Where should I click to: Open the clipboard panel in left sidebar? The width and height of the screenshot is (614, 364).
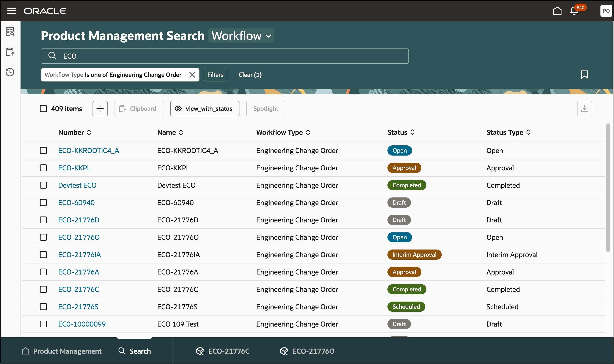point(10,52)
